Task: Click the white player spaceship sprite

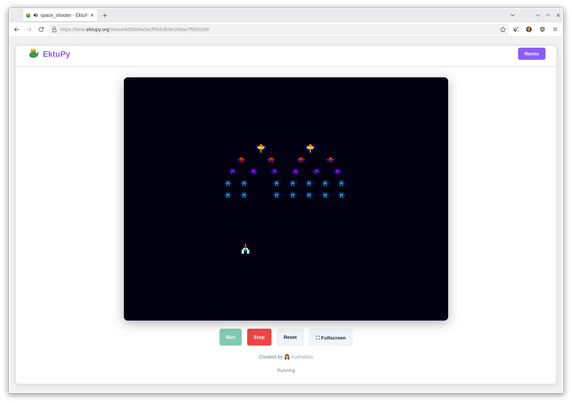Action: point(246,249)
